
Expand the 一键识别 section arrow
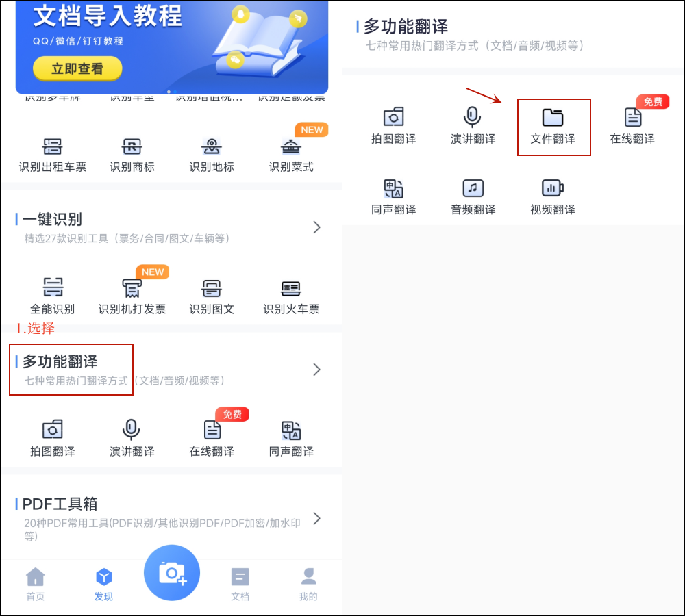coord(316,227)
